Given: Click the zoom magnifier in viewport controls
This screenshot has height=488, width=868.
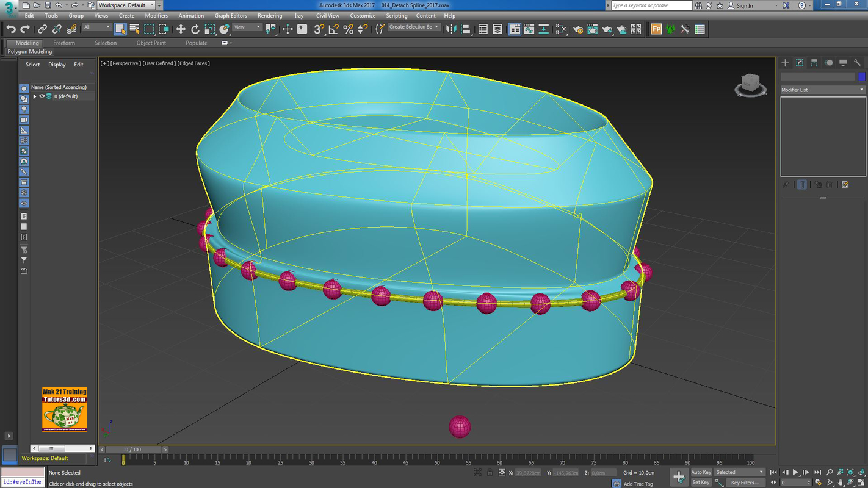Looking at the screenshot, I should [830, 472].
